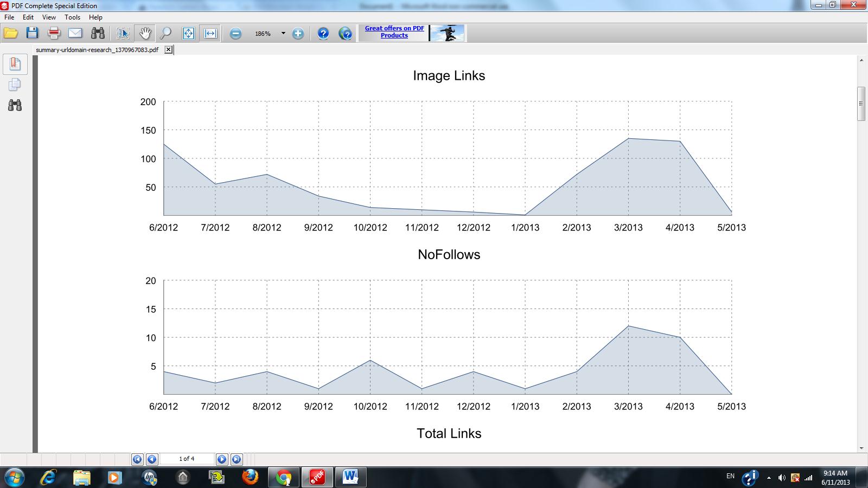
Task: Select the hand pan tool
Action: tap(144, 33)
